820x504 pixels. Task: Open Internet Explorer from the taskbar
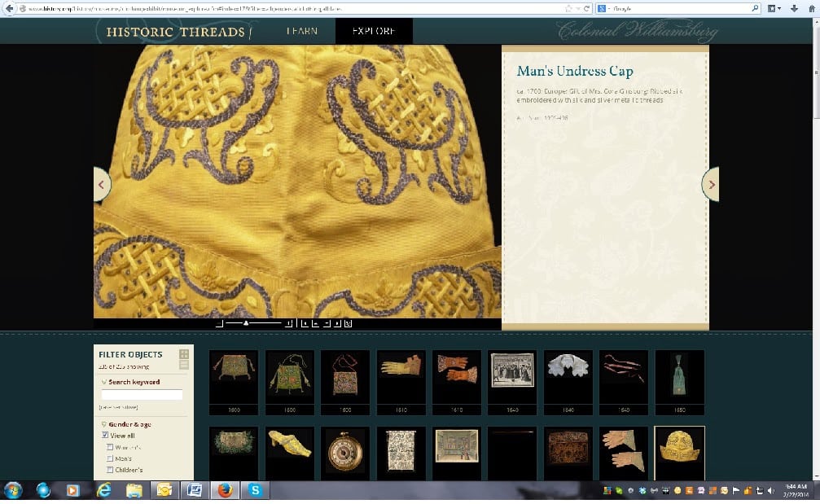(104, 491)
